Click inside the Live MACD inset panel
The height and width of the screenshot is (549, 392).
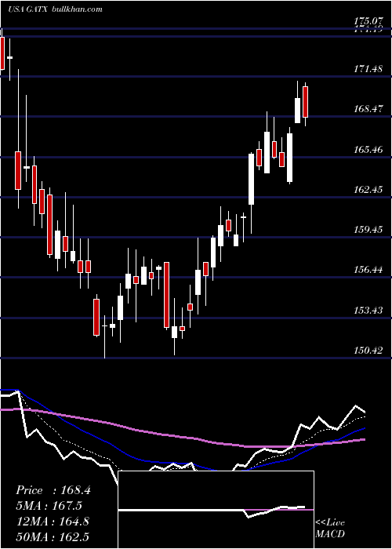(x=216, y=510)
